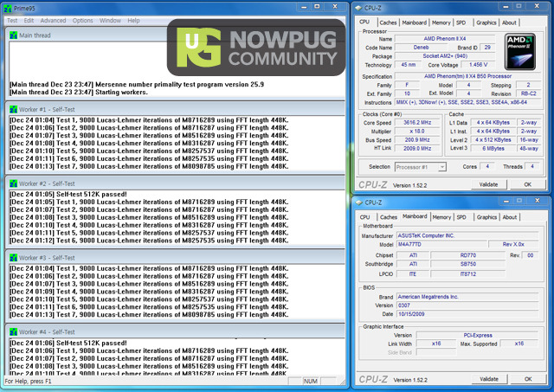Open the Test menu in Prime95
554x392 pixels.
coord(12,21)
